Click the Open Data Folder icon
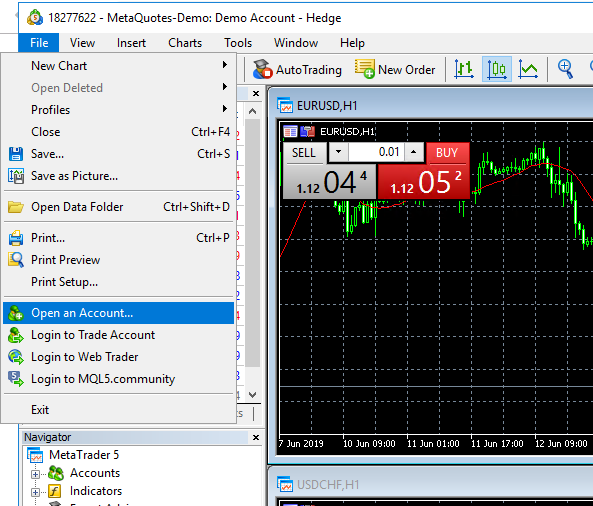 pyautogui.click(x=16, y=207)
